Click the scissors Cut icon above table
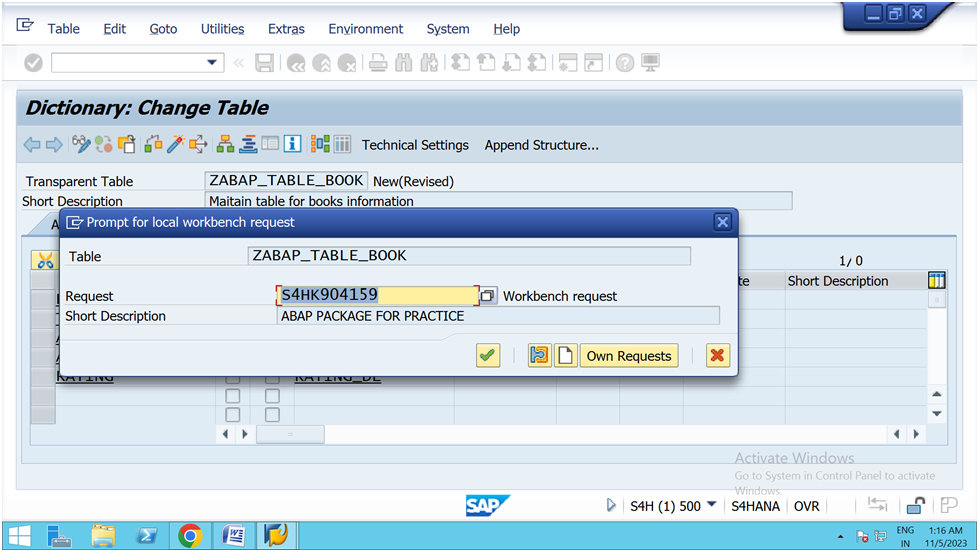This screenshot has width=979, height=552. (45, 260)
